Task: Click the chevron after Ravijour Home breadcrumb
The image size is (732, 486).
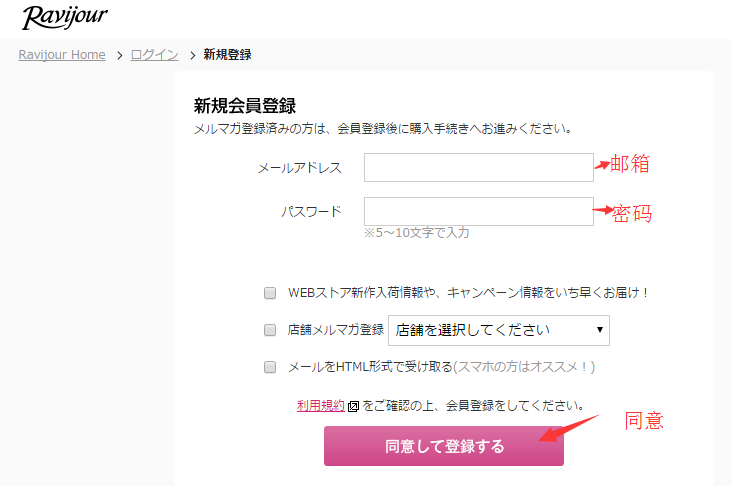Action: tap(118, 55)
